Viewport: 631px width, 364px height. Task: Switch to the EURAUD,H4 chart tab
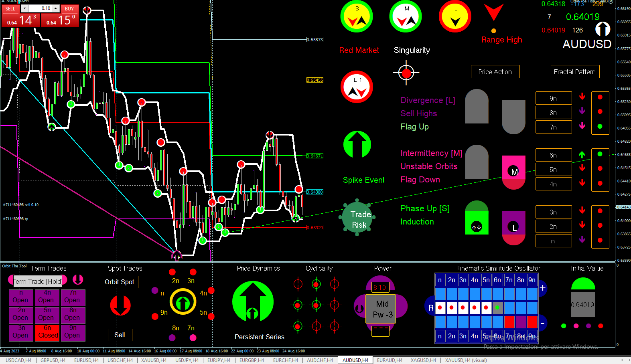[x=390, y=360]
